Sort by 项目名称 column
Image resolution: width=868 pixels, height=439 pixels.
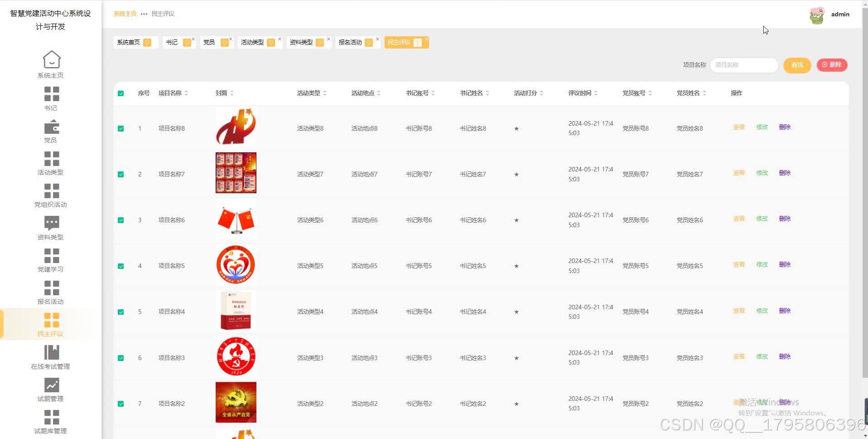tap(186, 93)
